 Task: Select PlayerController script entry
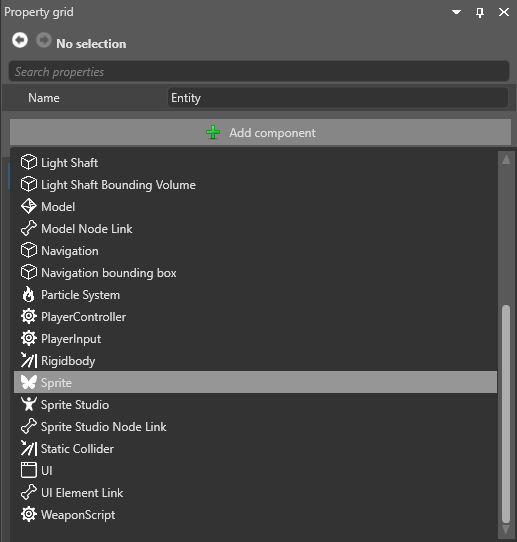click(x=255, y=317)
